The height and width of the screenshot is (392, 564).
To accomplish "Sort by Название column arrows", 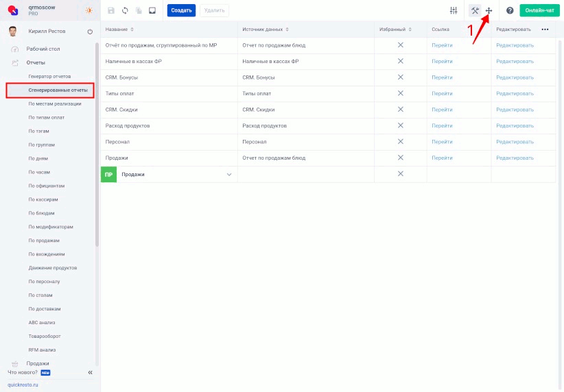I will pos(132,29).
